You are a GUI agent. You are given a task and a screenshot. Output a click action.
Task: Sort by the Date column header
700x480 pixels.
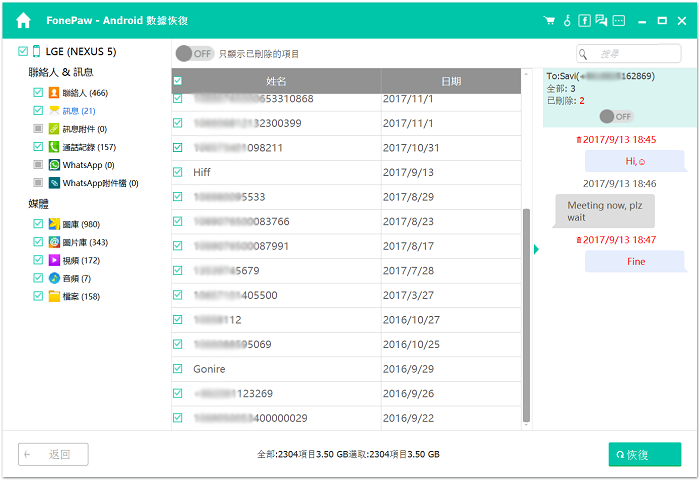[451, 81]
